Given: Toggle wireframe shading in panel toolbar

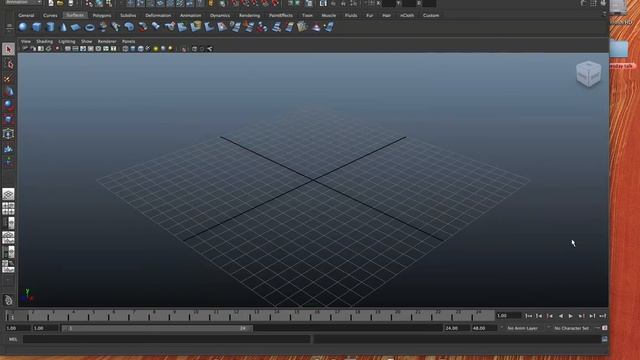Looking at the screenshot, I should tap(125, 49).
